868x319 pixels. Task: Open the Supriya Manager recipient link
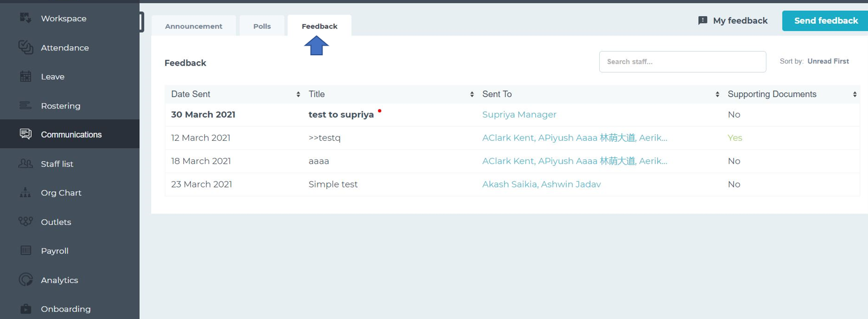coord(519,114)
